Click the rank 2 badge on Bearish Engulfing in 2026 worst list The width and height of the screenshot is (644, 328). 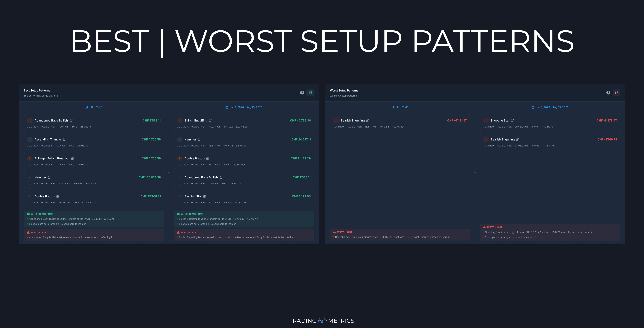(x=486, y=140)
